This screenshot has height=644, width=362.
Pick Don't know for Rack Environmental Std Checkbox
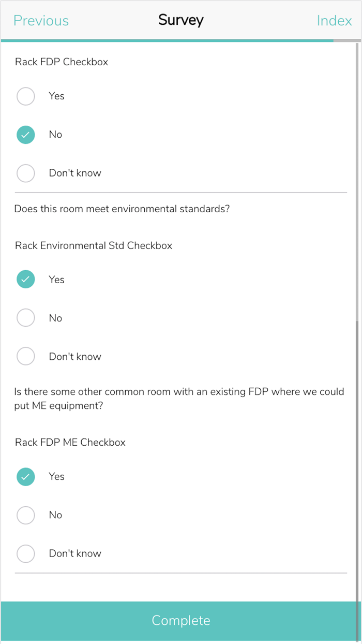[26, 356]
